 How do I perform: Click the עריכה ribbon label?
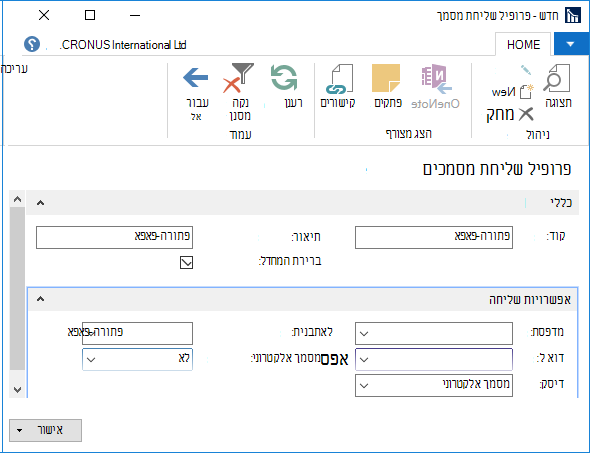tap(14, 69)
